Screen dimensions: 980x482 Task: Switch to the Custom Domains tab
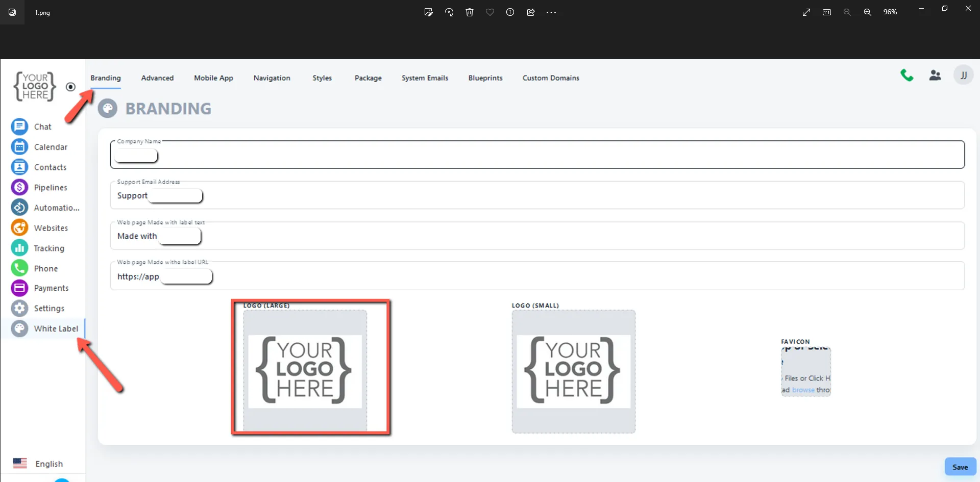551,78
